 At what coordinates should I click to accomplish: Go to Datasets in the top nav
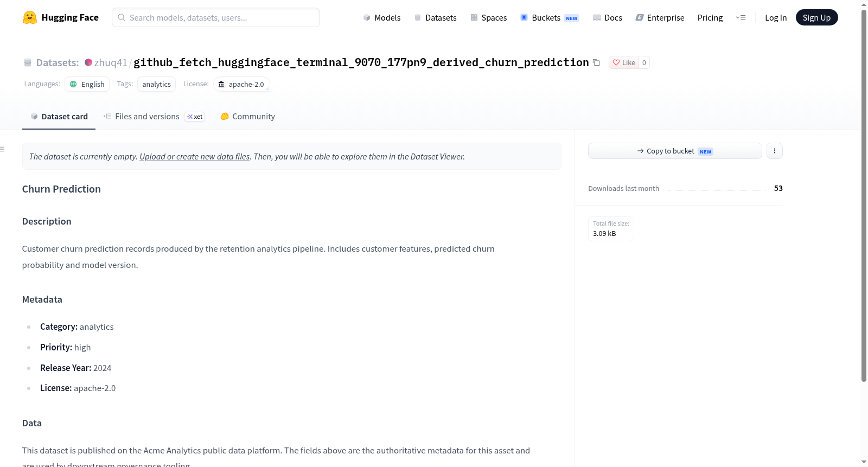click(436, 17)
